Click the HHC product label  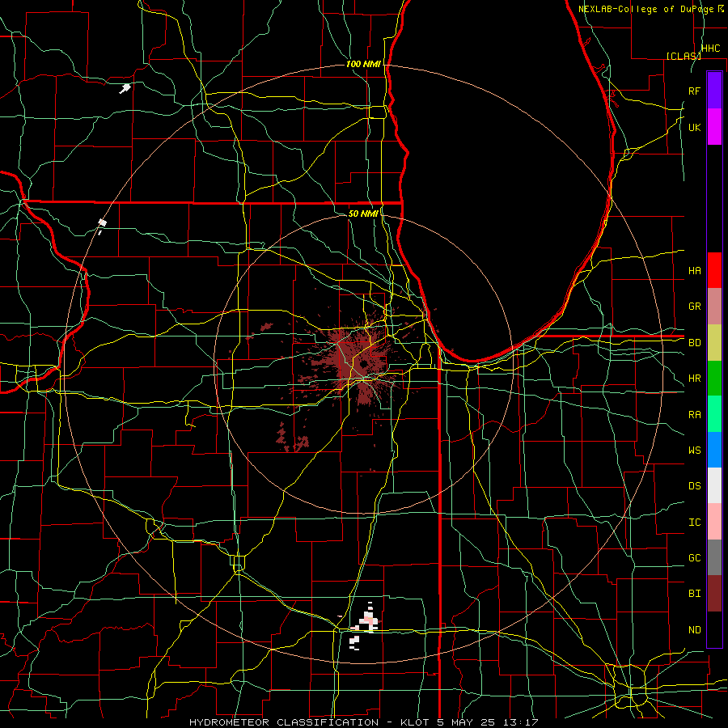[x=710, y=49]
